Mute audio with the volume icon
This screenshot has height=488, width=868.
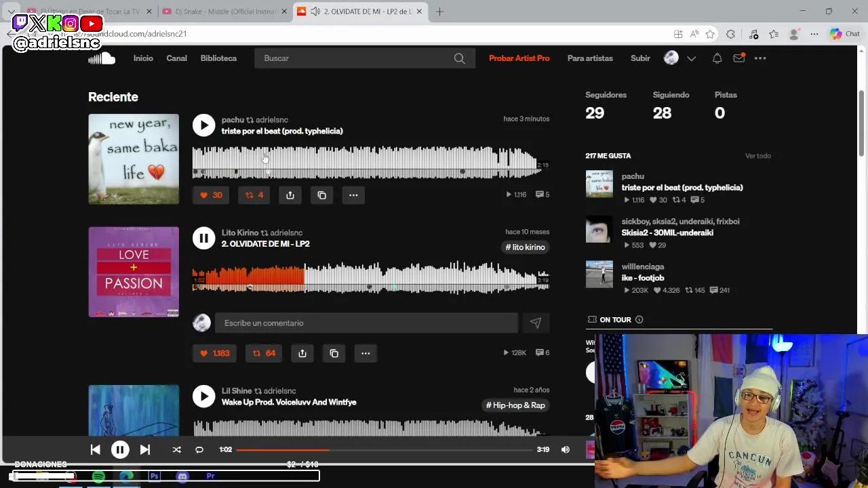(565, 449)
